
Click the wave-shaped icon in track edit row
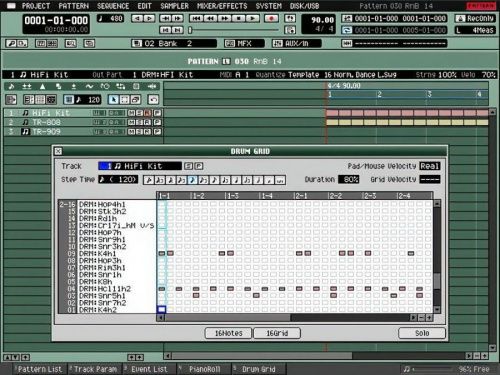89,87
